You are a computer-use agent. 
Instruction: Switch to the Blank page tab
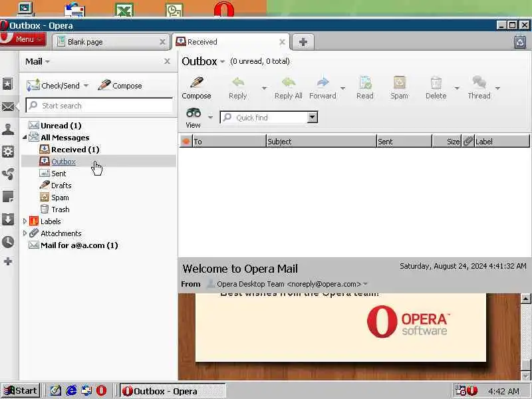point(110,42)
